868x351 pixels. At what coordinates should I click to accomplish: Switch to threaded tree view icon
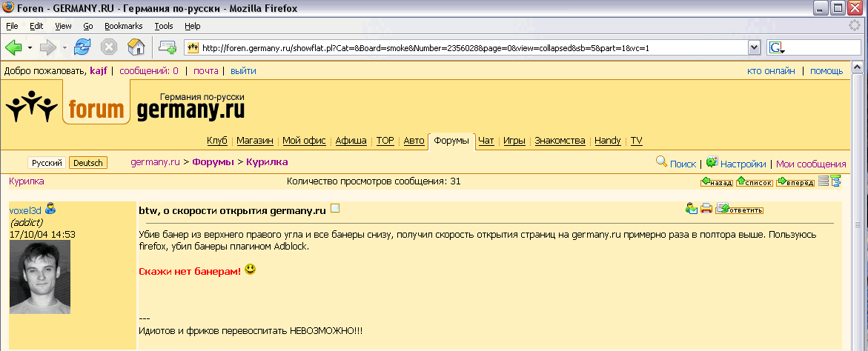tap(836, 181)
